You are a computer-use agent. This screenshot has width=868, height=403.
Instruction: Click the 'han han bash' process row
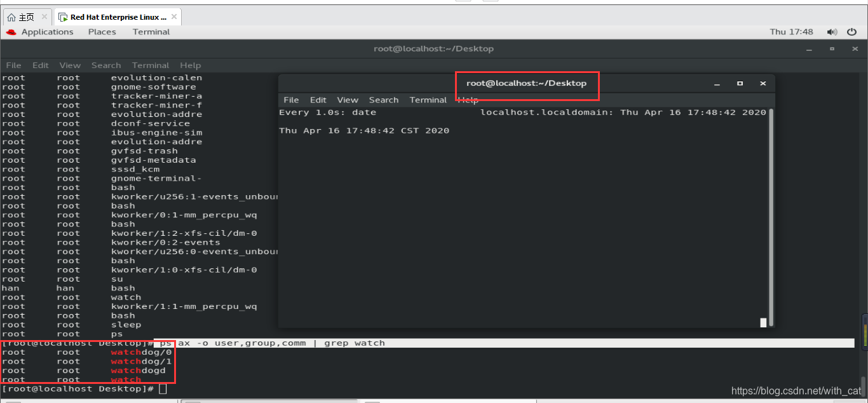[x=68, y=289]
